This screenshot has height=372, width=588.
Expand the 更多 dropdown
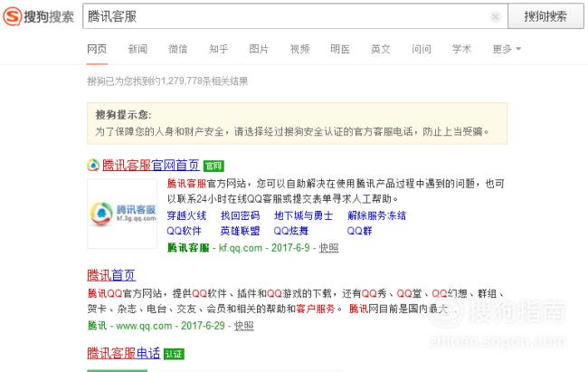coord(507,49)
